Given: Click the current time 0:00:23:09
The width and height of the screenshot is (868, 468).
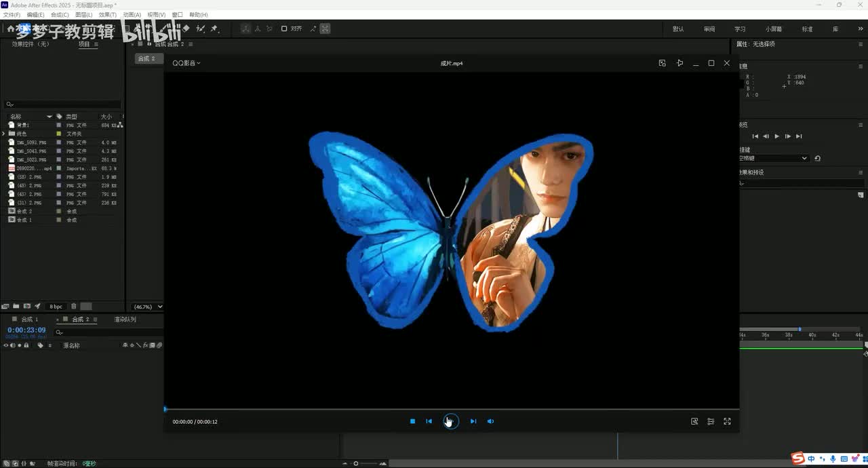Looking at the screenshot, I should tap(26, 330).
